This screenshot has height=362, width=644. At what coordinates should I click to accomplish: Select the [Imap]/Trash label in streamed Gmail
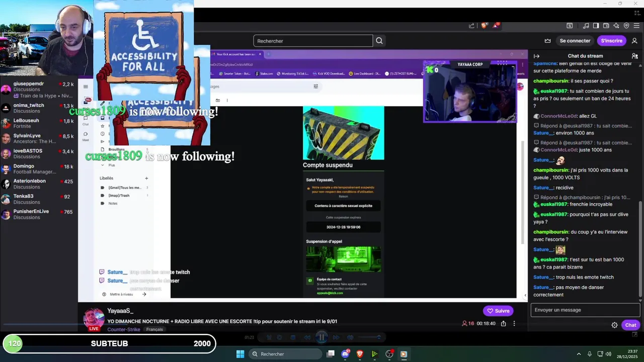click(119, 196)
